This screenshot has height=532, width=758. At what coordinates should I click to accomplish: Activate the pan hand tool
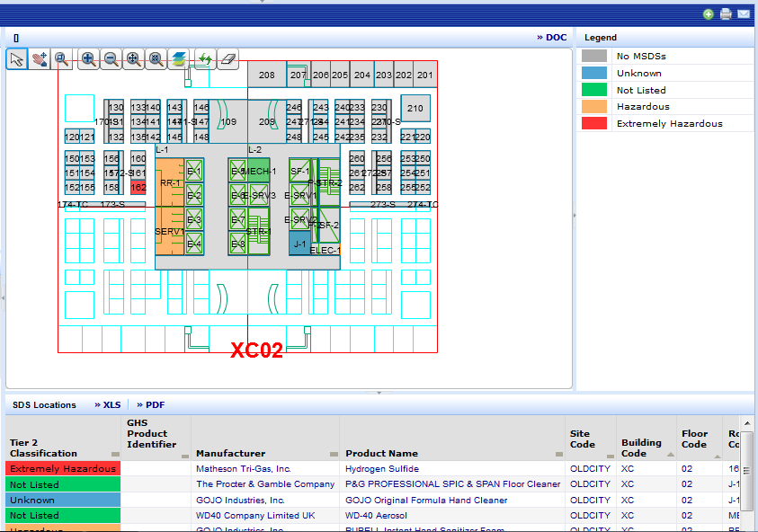tap(40, 59)
